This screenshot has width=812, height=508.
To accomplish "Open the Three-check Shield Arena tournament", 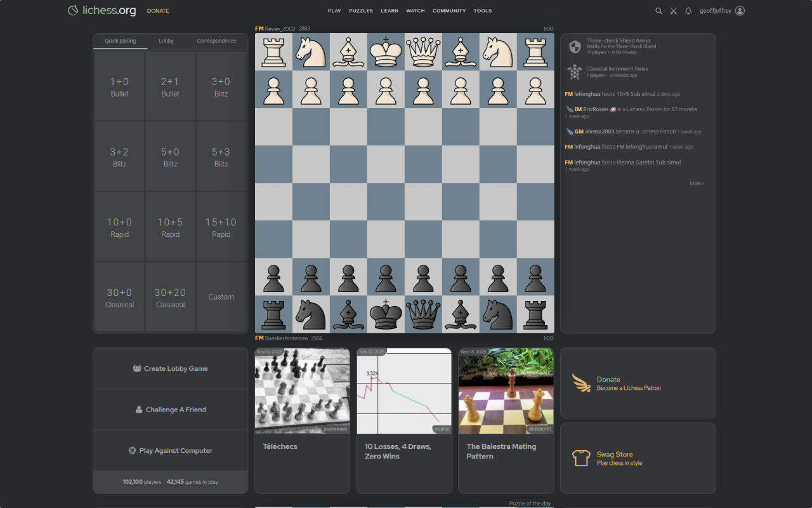I will [638, 46].
